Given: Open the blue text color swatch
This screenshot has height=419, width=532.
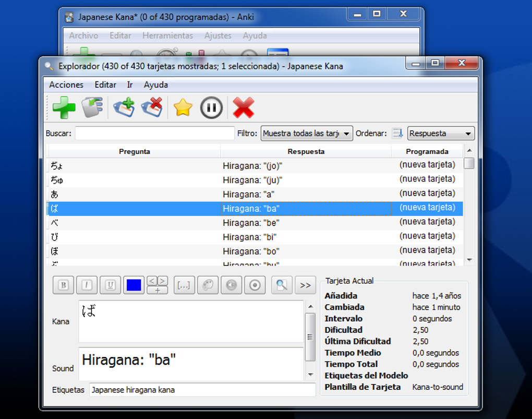Looking at the screenshot, I should tap(134, 285).
